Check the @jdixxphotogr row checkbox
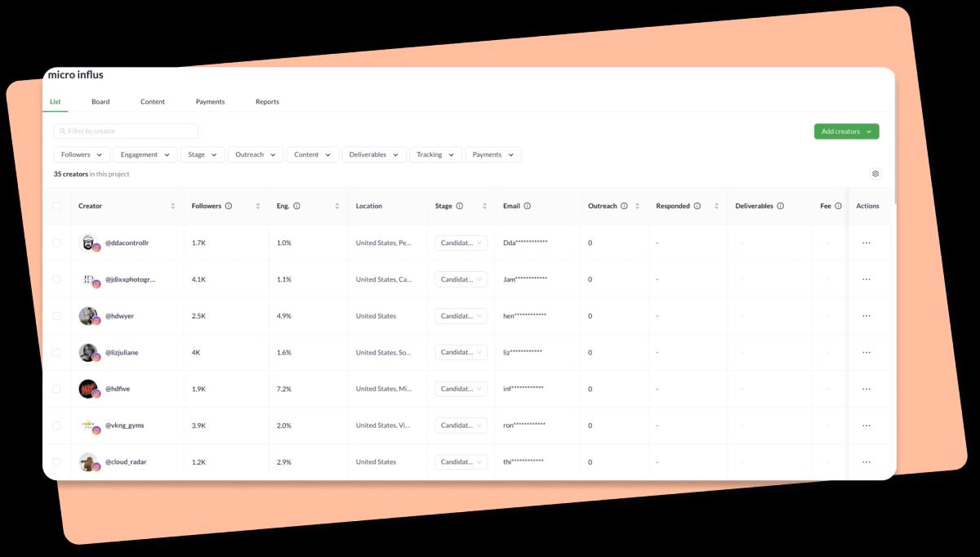 coord(56,279)
